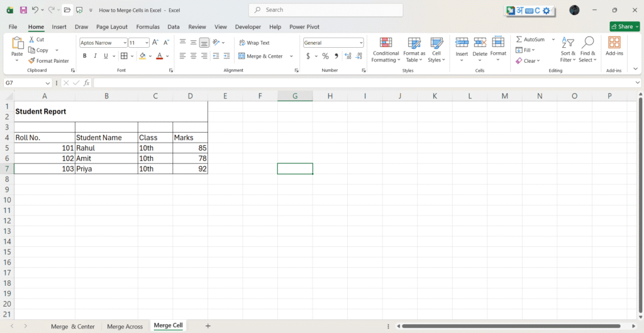Click the Copy icon

(31, 50)
